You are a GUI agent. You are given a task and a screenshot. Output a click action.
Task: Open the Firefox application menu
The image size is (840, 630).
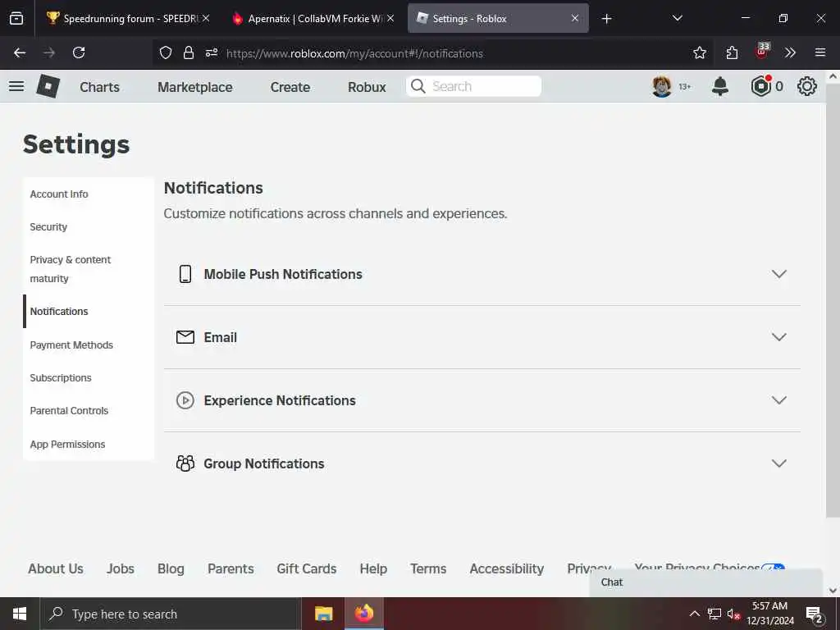click(x=820, y=52)
